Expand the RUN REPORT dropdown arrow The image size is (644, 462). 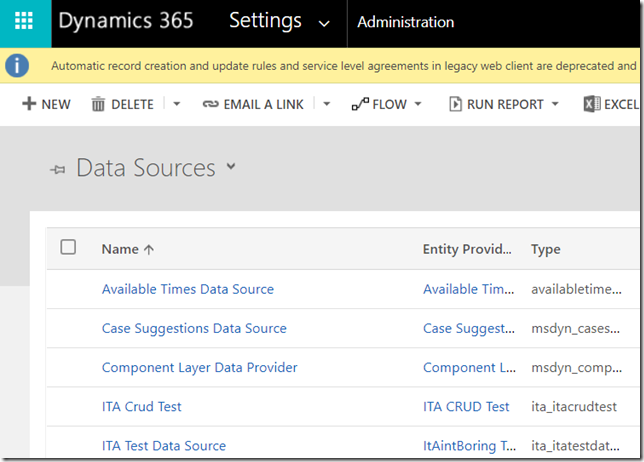555,104
